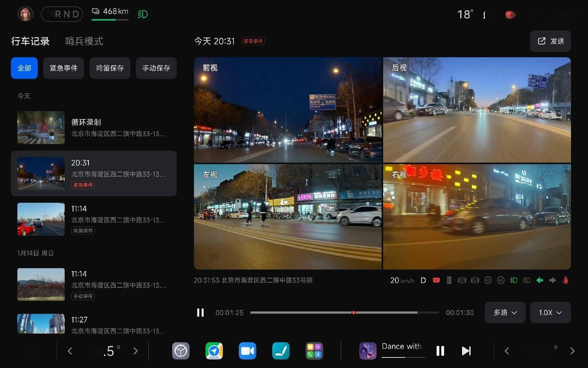This screenshot has height=368, width=588.
Task: Open vehicle settings from the dock
Action: 181,351
